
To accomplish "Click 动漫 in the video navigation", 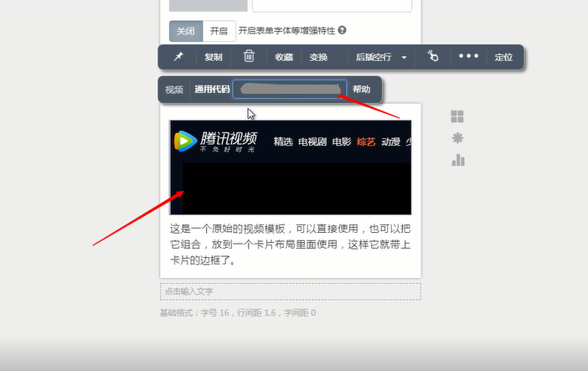I will [x=391, y=142].
